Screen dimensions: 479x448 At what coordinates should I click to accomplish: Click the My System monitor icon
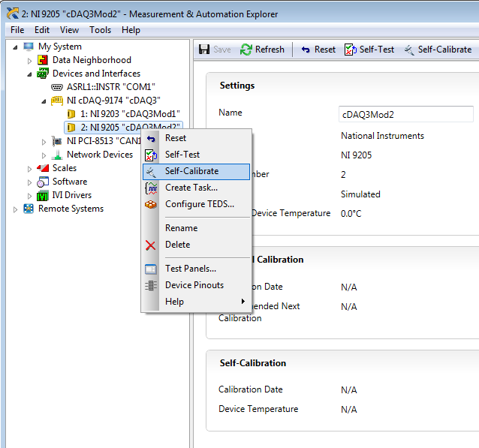click(29, 47)
